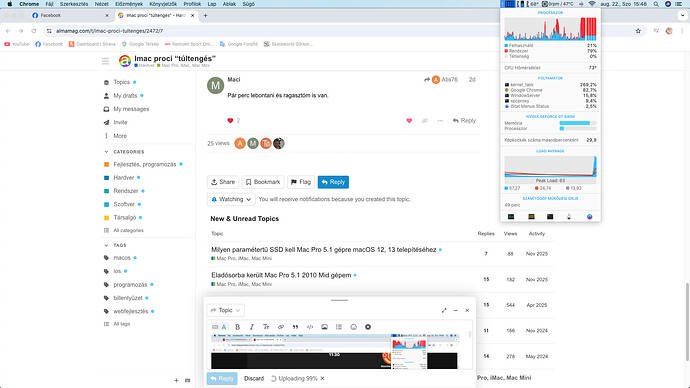Switch composer to markdown mode
The image size is (690, 388).
coord(215,327)
